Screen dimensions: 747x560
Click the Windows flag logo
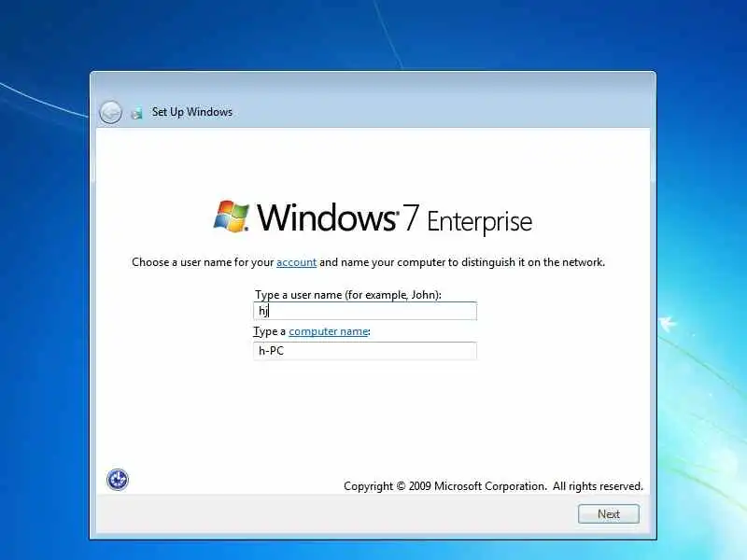tap(231, 217)
